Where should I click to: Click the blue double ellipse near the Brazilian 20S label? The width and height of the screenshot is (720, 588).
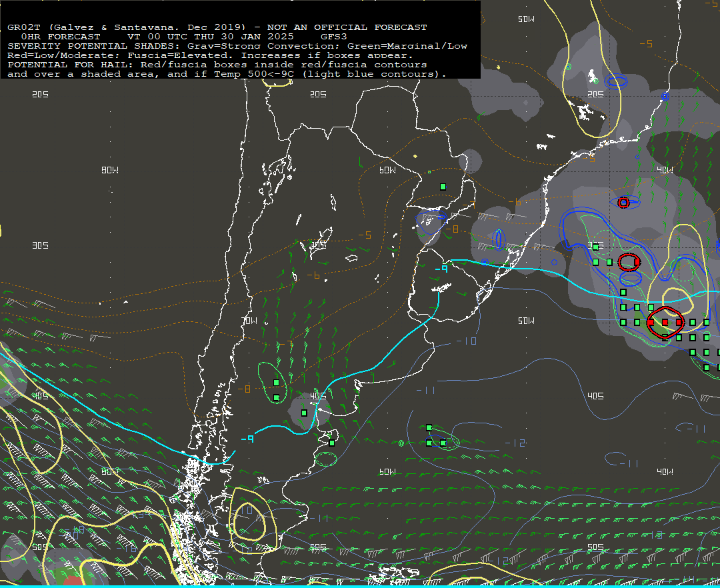click(x=616, y=82)
